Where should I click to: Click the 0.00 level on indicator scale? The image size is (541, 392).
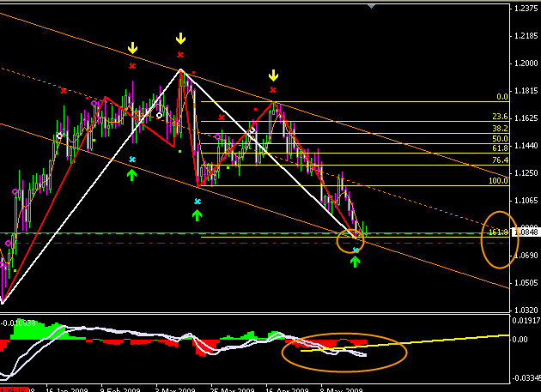click(x=520, y=340)
